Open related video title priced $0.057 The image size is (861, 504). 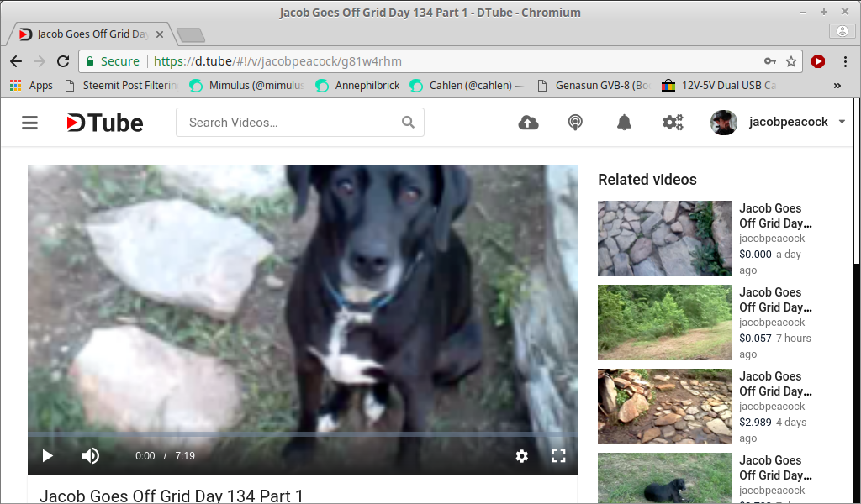(774, 299)
